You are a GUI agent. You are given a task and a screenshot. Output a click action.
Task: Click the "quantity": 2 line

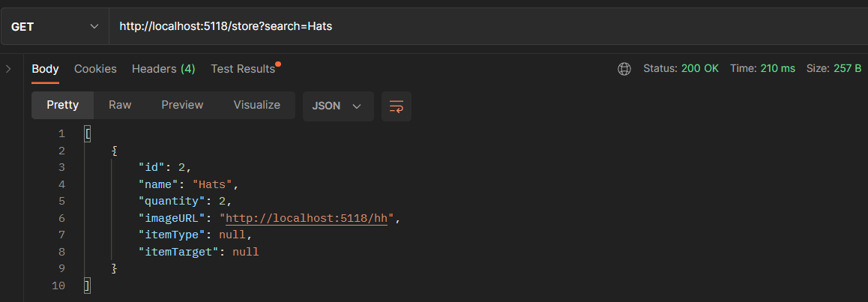click(185, 202)
